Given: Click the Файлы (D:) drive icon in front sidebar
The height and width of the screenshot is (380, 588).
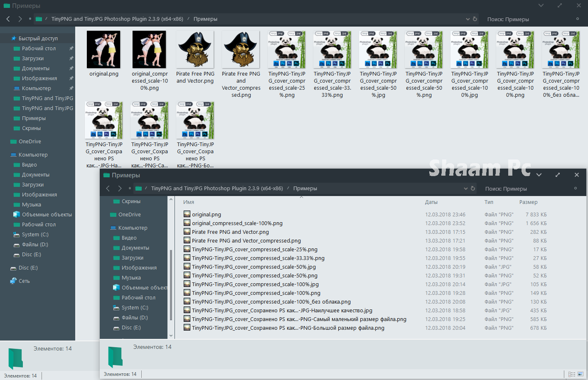Looking at the screenshot, I should coord(116,318).
